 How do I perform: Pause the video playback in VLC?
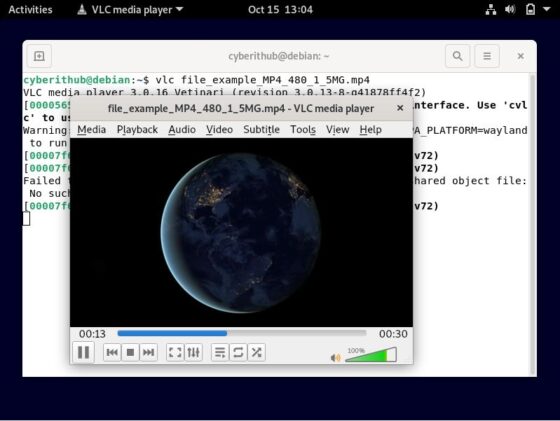point(83,352)
